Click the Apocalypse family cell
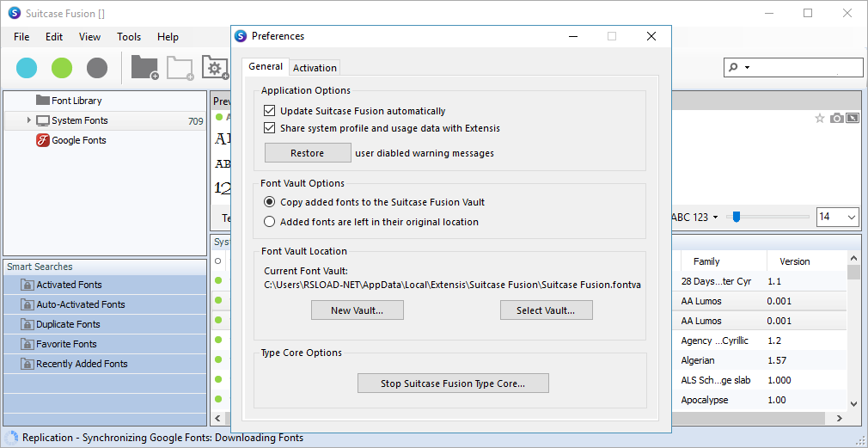This screenshot has width=868, height=448. (x=704, y=400)
